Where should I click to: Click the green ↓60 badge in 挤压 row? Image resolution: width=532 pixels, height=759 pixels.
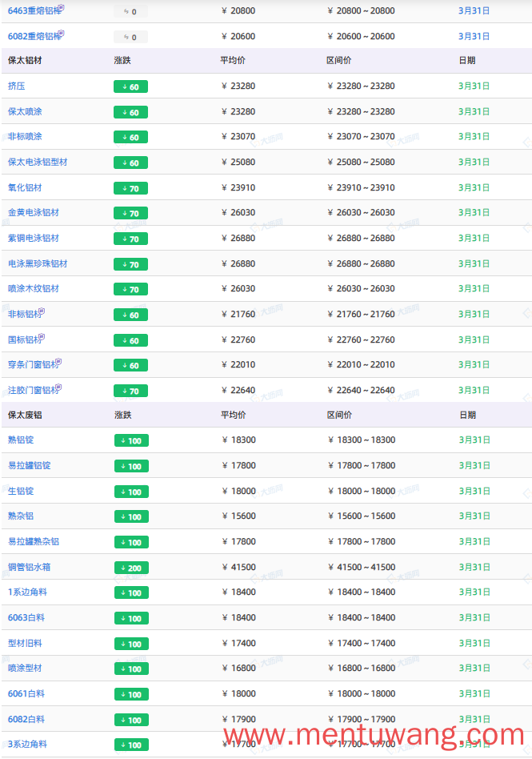click(130, 87)
